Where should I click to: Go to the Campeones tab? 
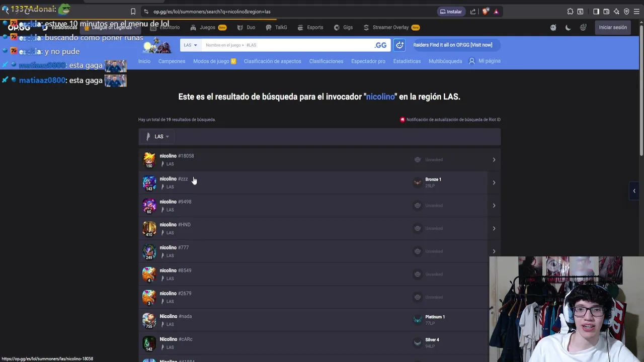click(172, 61)
